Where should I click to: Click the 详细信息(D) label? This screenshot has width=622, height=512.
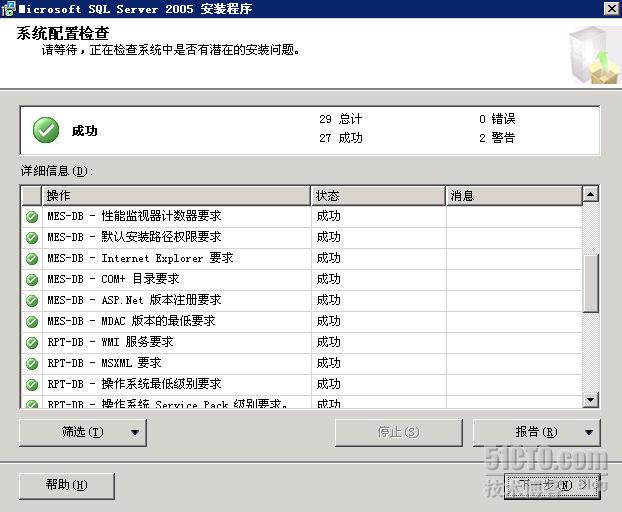tap(57, 171)
